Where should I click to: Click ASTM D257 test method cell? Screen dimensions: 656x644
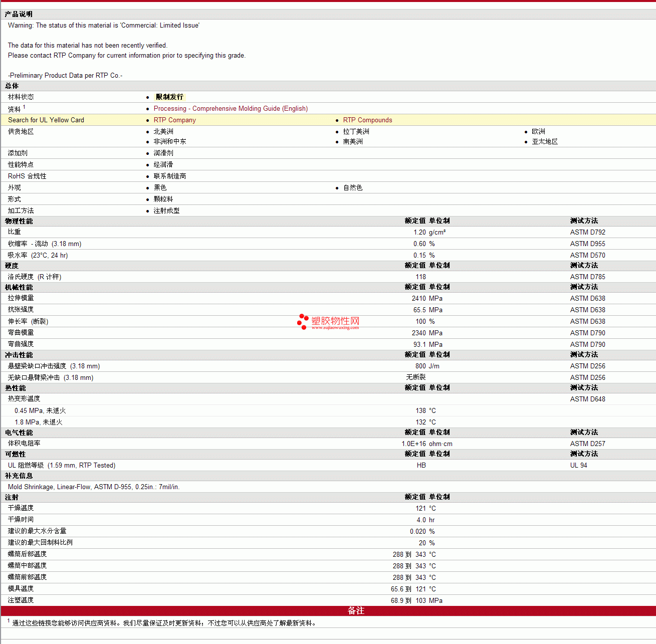pyautogui.click(x=587, y=444)
